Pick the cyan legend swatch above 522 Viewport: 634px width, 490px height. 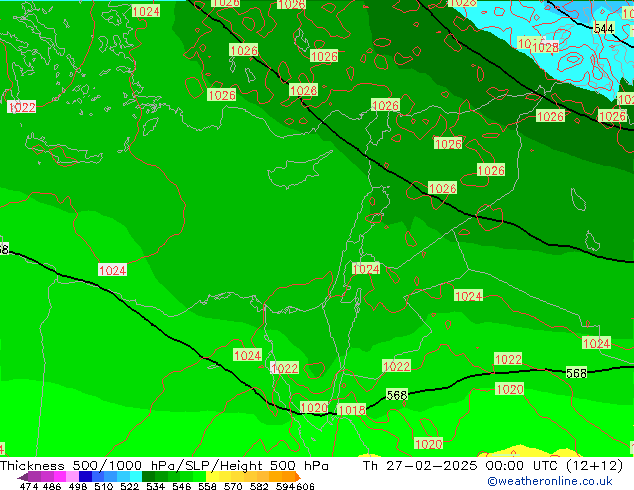click(x=136, y=476)
